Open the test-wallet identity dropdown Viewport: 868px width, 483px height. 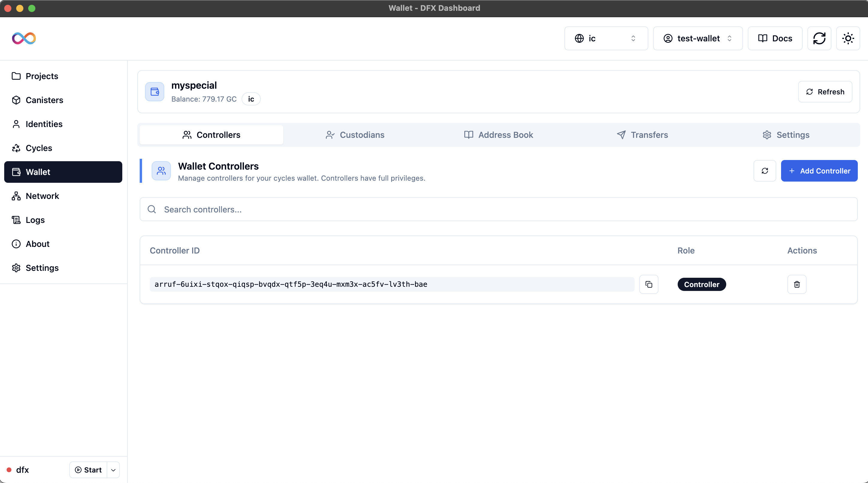point(697,38)
